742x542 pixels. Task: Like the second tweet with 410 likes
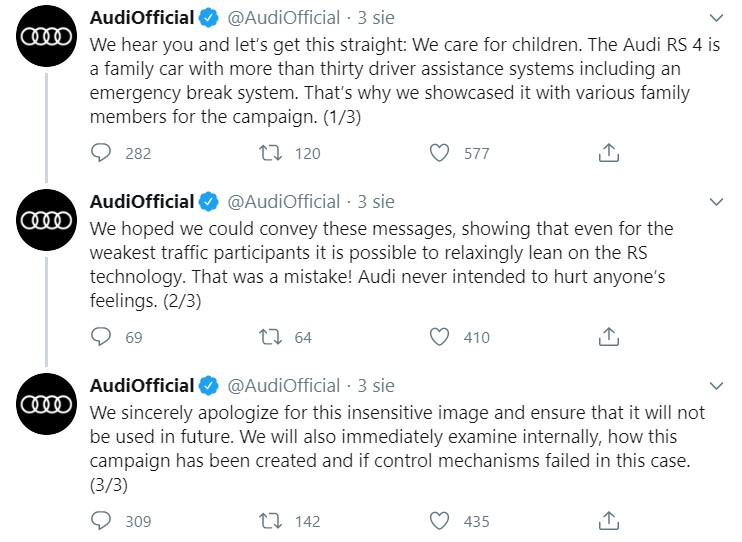pyautogui.click(x=440, y=337)
